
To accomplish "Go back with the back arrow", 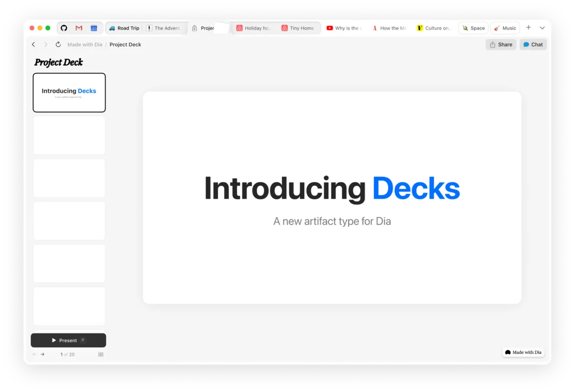I will coord(34,45).
